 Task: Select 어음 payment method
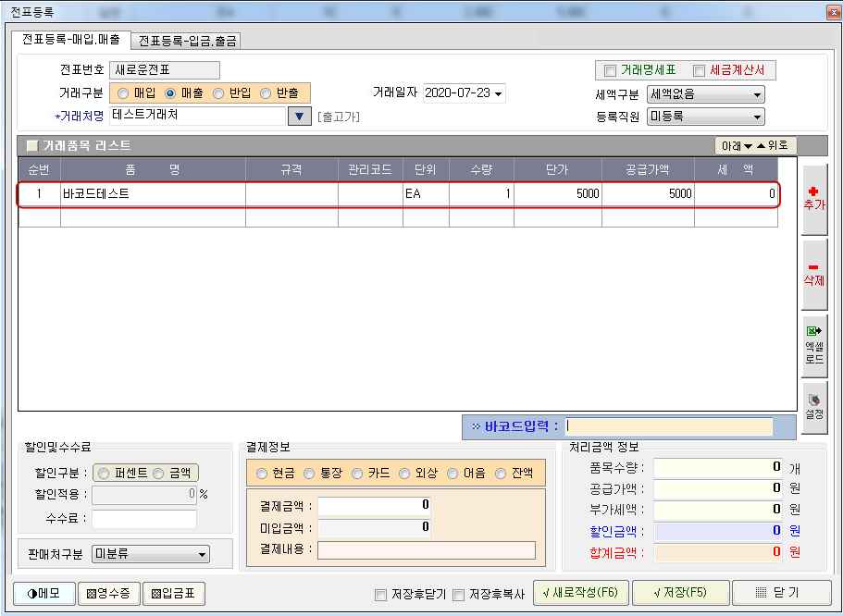452,474
